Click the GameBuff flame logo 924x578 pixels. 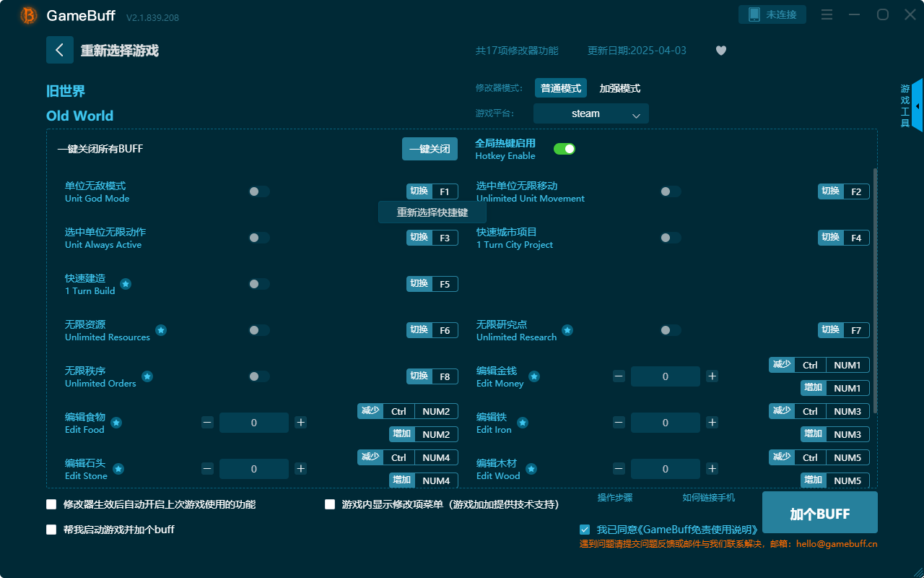coord(27,15)
